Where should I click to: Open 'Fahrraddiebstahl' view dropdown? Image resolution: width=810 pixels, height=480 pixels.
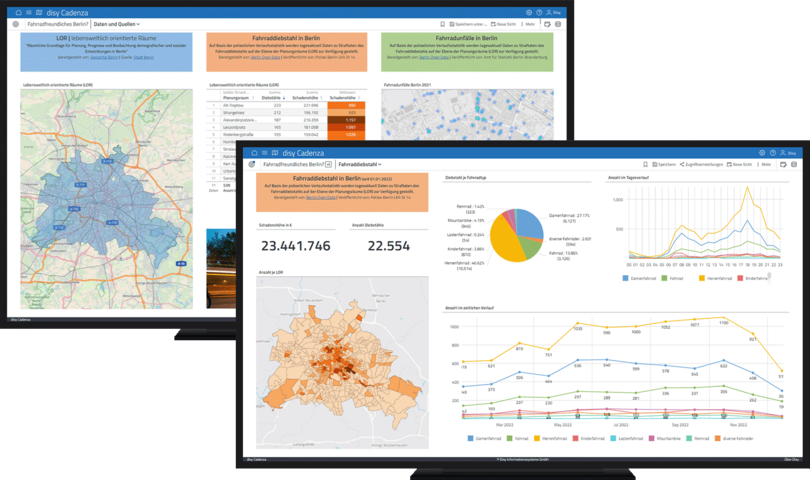point(360,164)
